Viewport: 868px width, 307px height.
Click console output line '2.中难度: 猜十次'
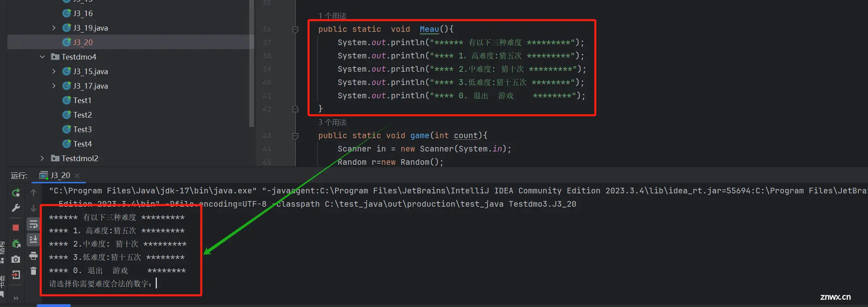(x=118, y=244)
